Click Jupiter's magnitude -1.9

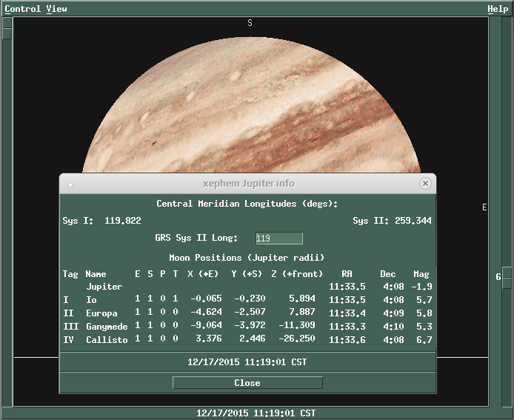[422, 287]
